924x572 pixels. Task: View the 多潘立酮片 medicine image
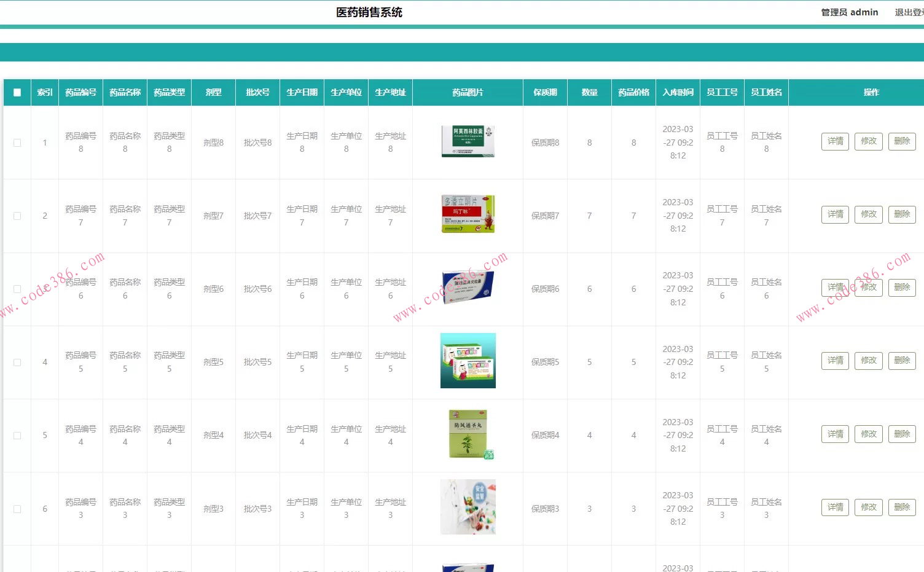point(468,214)
